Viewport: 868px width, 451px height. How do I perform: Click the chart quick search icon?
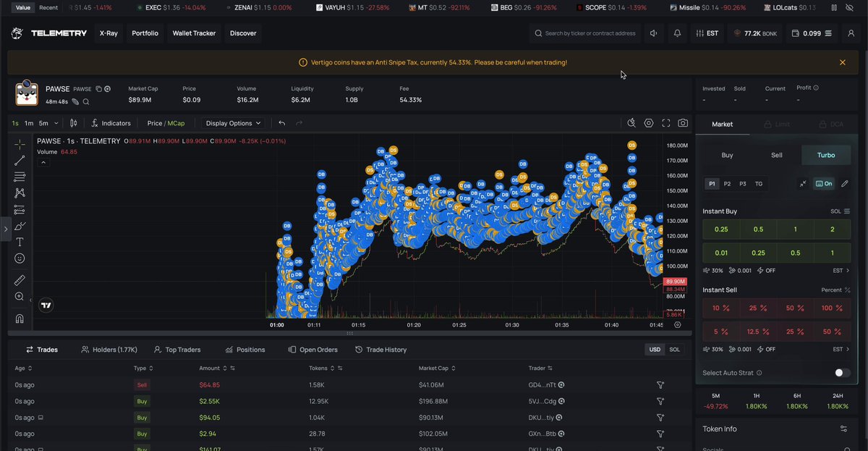point(631,123)
